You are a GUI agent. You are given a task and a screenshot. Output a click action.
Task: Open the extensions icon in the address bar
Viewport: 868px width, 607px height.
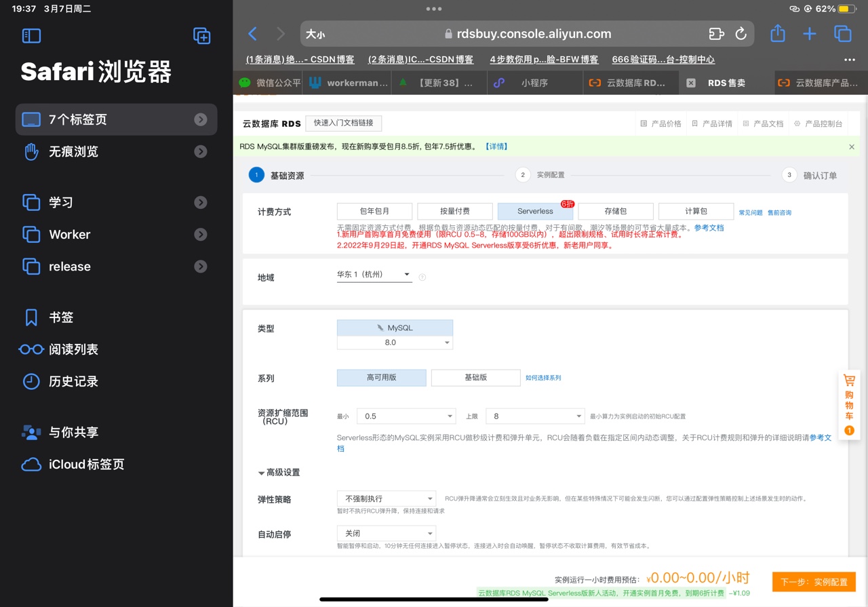tap(716, 34)
